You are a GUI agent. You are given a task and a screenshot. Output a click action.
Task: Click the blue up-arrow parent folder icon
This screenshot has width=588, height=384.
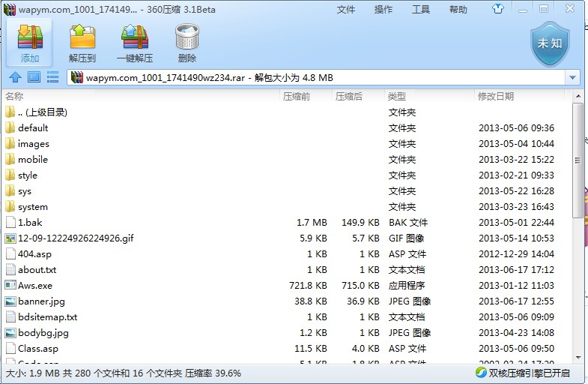[15, 77]
